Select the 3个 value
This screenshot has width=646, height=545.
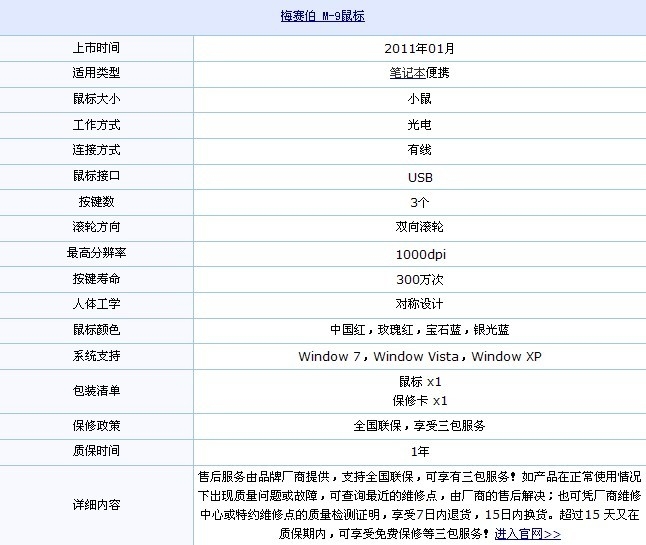(x=419, y=202)
